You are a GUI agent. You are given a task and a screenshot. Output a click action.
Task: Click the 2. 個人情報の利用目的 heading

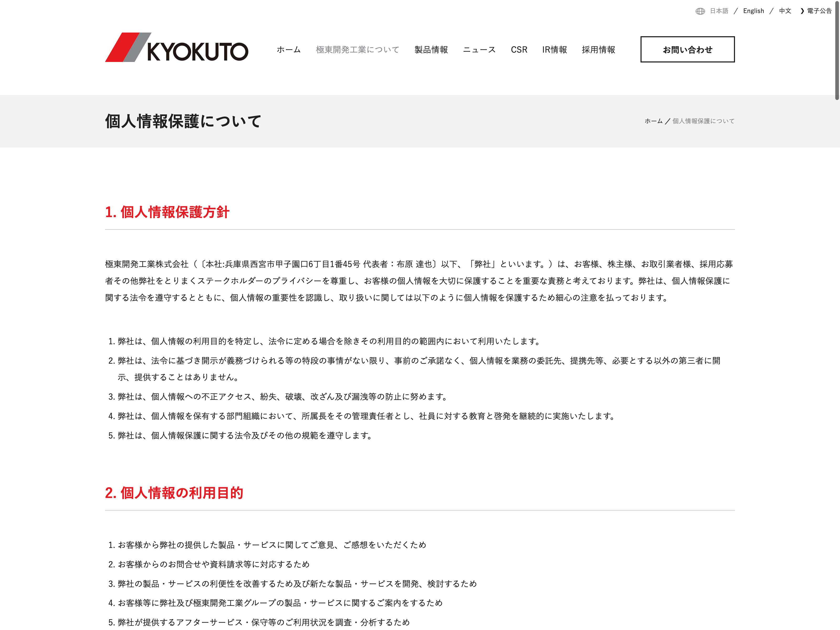pyautogui.click(x=174, y=493)
